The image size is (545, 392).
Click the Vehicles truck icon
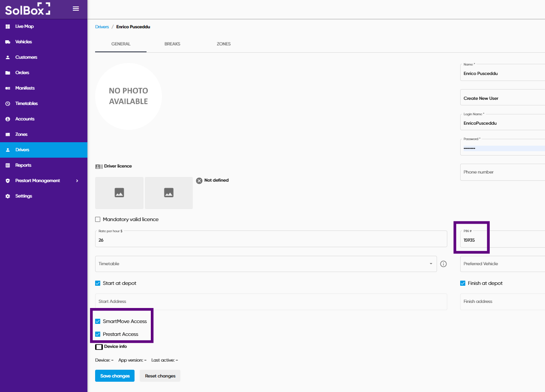(8, 42)
